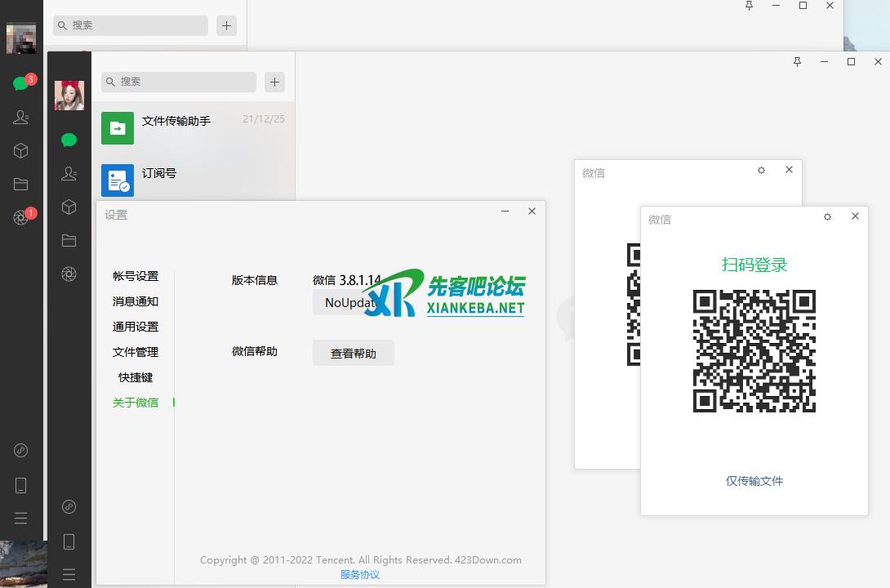The width and height of the screenshot is (890, 588).
Task: Open settings gear on the QR login window
Action: tap(827, 216)
